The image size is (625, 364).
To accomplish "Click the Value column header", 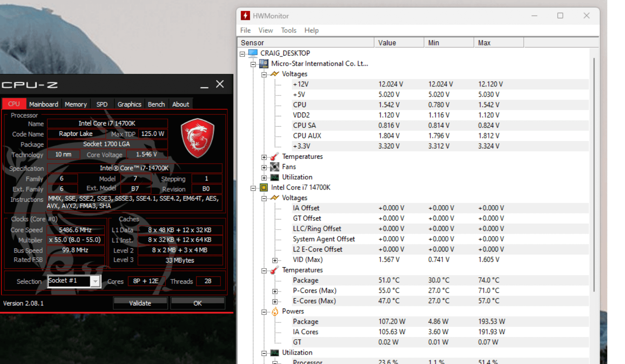I will [399, 43].
